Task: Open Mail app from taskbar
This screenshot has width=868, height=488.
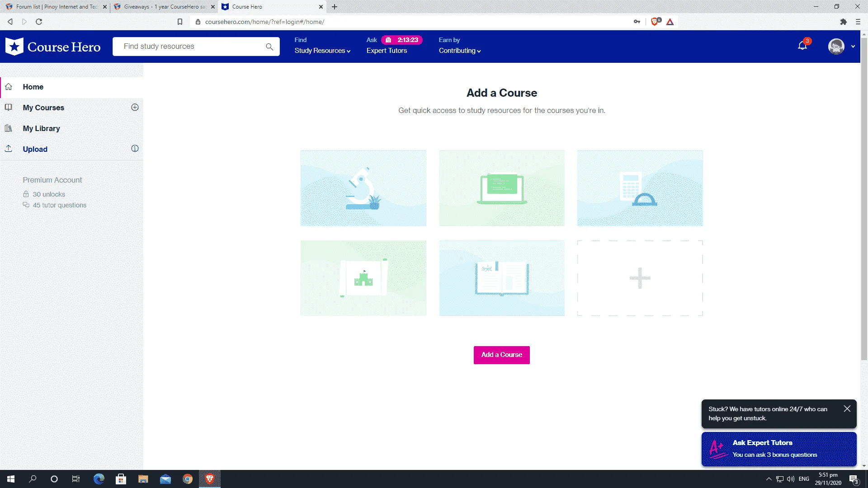Action: pyautogui.click(x=165, y=479)
